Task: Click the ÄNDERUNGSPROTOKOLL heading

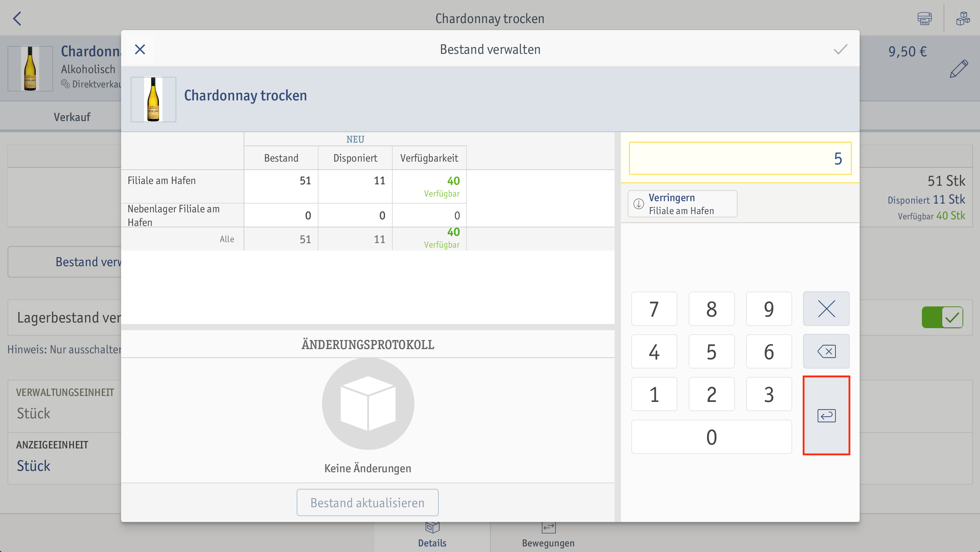Action: (x=367, y=345)
